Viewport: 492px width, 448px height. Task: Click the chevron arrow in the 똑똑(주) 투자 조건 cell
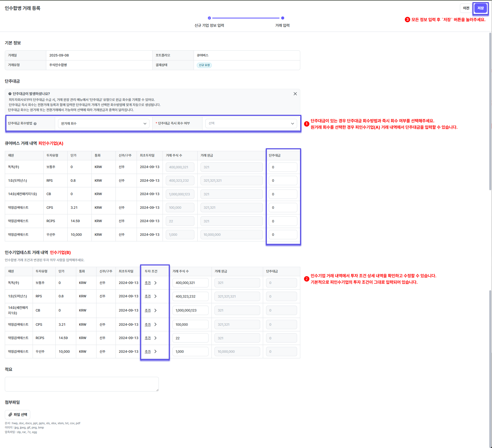click(x=155, y=283)
